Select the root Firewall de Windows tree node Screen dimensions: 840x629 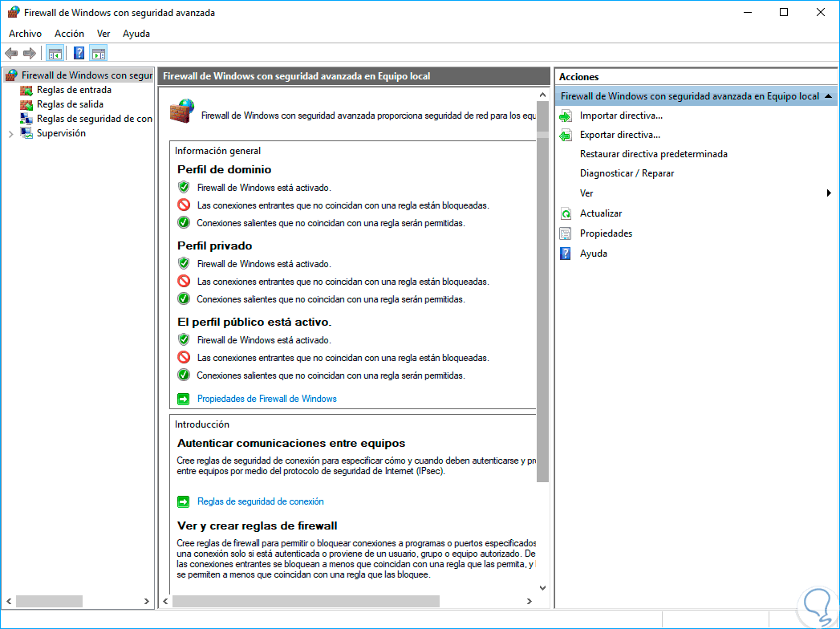(x=87, y=75)
